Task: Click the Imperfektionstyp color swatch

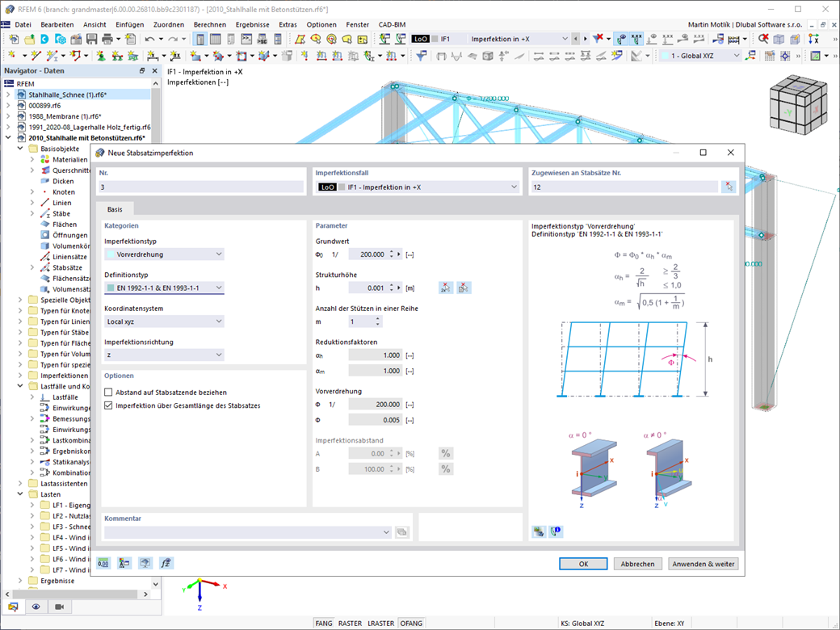Action: click(111, 254)
